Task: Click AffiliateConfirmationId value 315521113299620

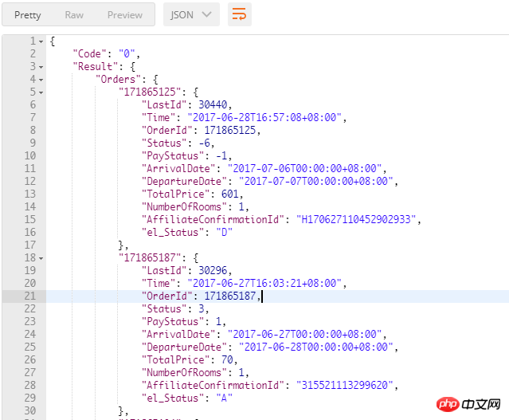Action: click(345, 385)
